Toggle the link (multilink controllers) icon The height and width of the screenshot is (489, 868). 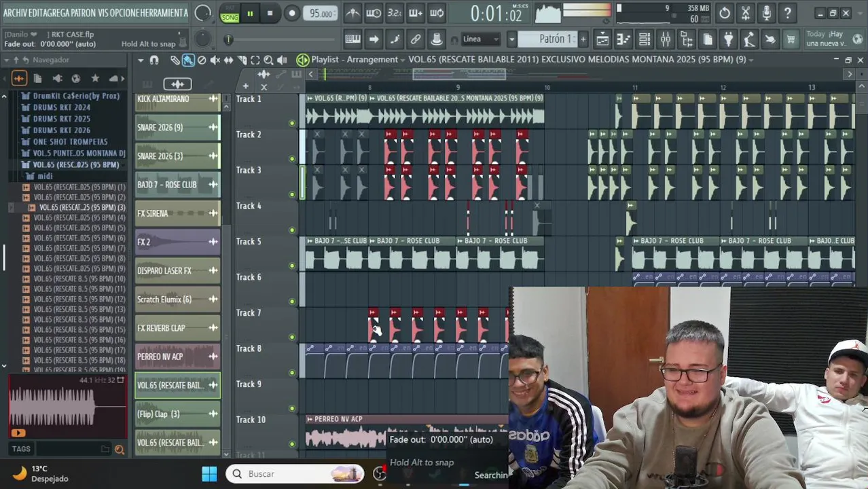point(416,39)
